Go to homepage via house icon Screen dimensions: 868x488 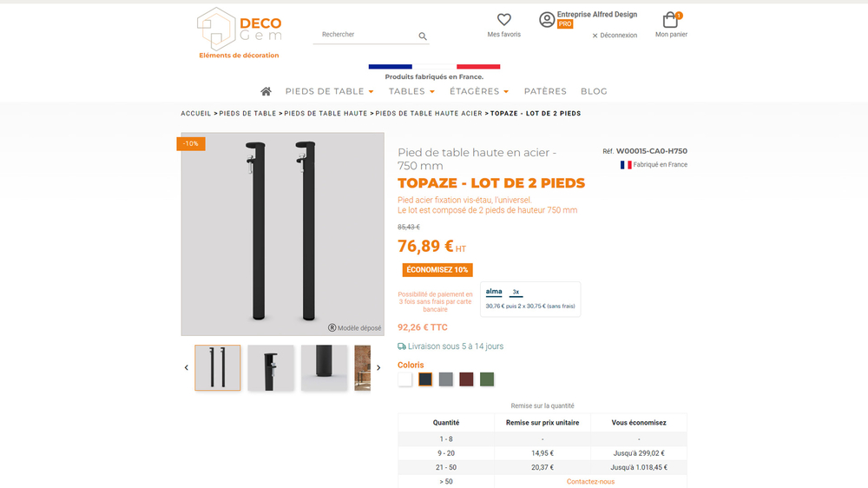point(266,91)
